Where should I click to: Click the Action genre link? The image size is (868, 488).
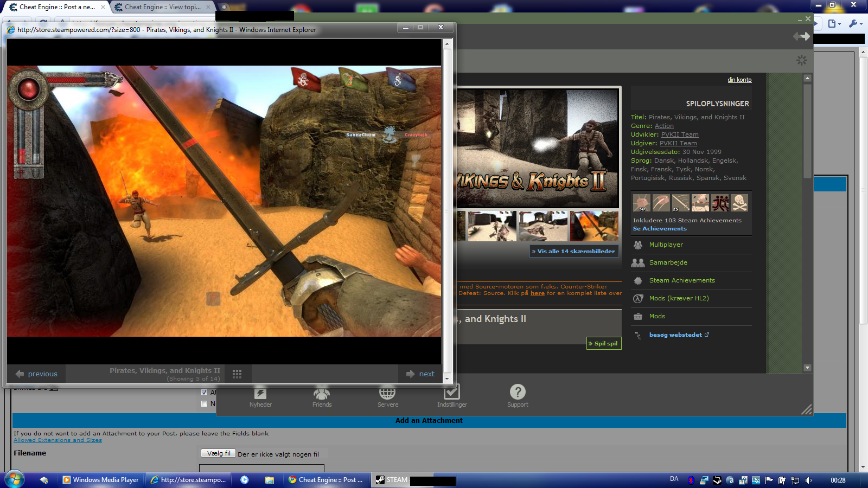[x=664, y=126]
